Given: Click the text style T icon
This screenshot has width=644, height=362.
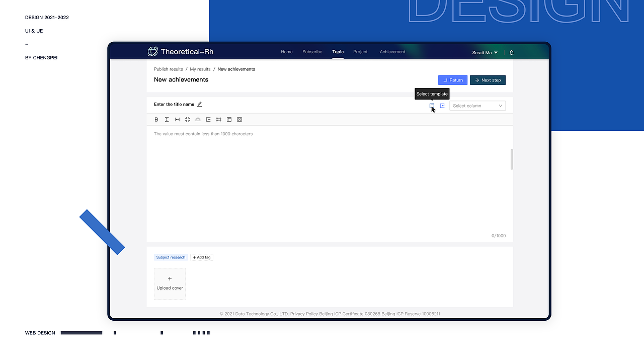Looking at the screenshot, I should coord(167,120).
